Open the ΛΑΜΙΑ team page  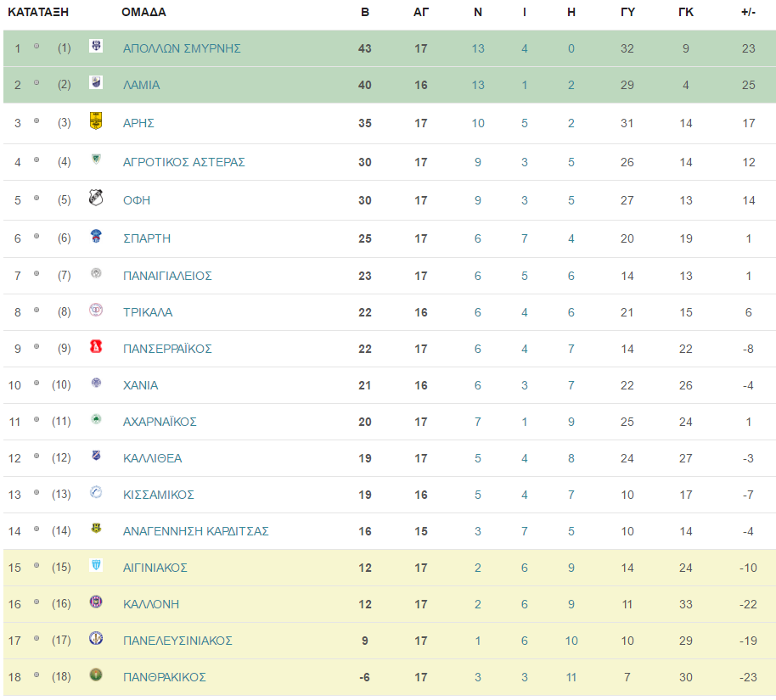[142, 85]
